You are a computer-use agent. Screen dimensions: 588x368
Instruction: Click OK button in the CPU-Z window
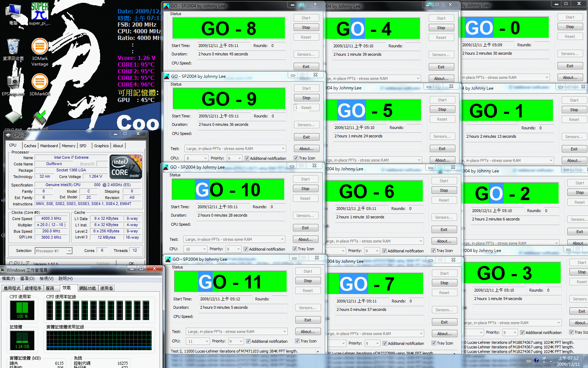131,264
